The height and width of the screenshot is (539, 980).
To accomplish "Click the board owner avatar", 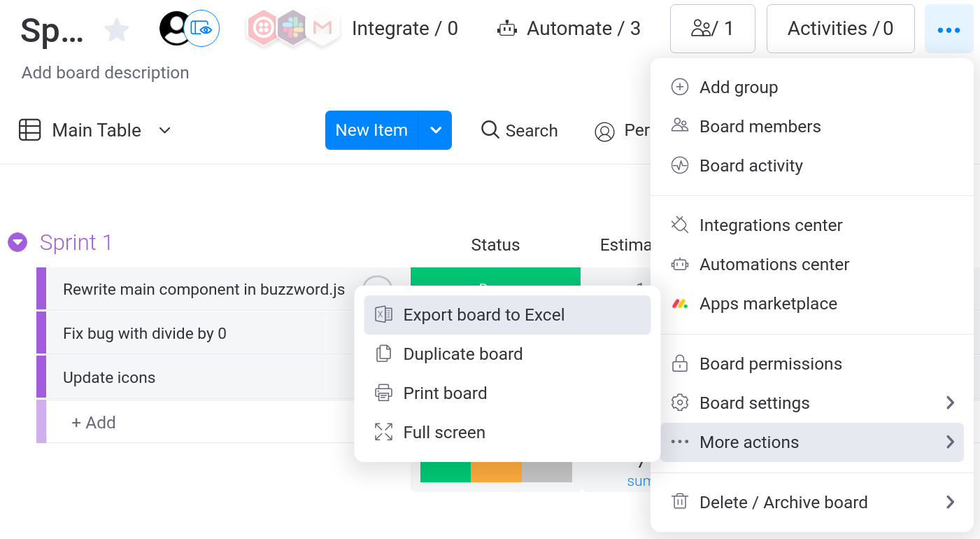I will point(172,28).
